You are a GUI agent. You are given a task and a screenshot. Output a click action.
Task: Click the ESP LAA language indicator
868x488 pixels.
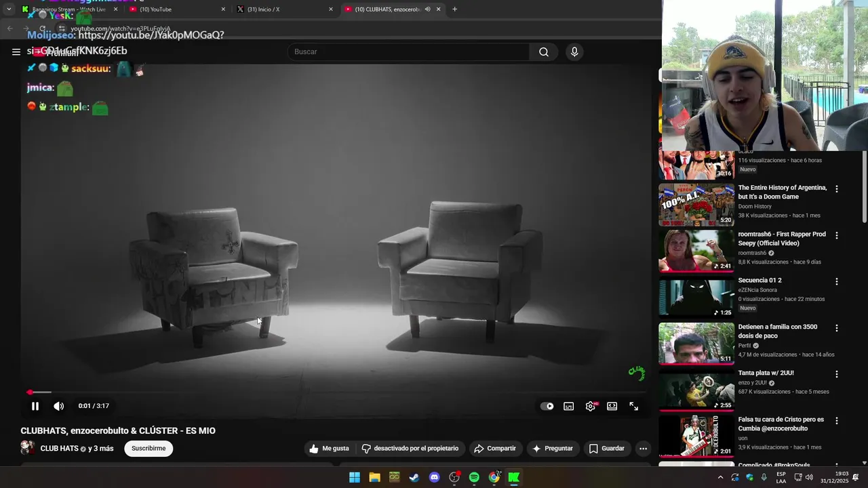click(781, 477)
